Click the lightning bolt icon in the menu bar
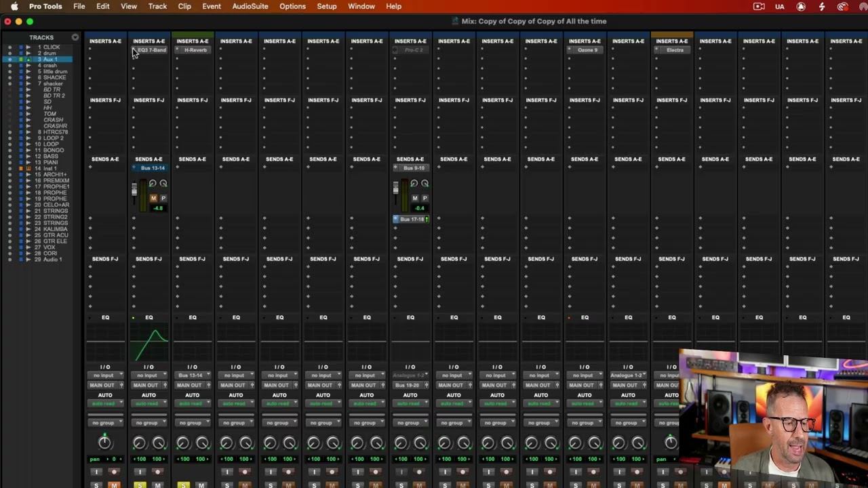Viewport: 868px width, 488px height. pos(822,7)
